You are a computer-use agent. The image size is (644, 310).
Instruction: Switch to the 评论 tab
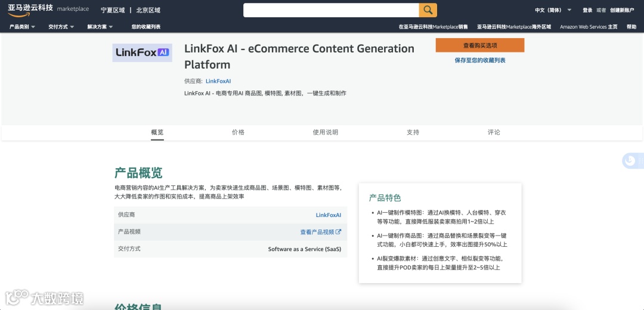(x=494, y=132)
